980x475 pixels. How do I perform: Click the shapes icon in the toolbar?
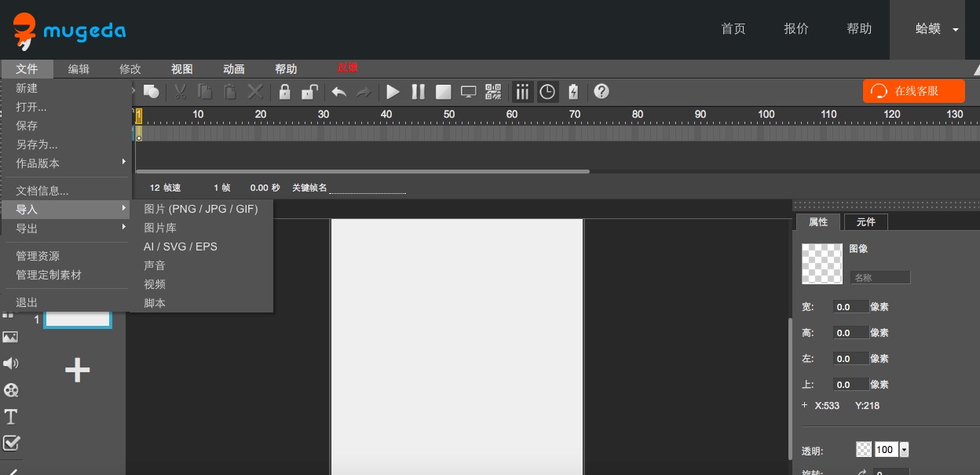[x=151, y=92]
